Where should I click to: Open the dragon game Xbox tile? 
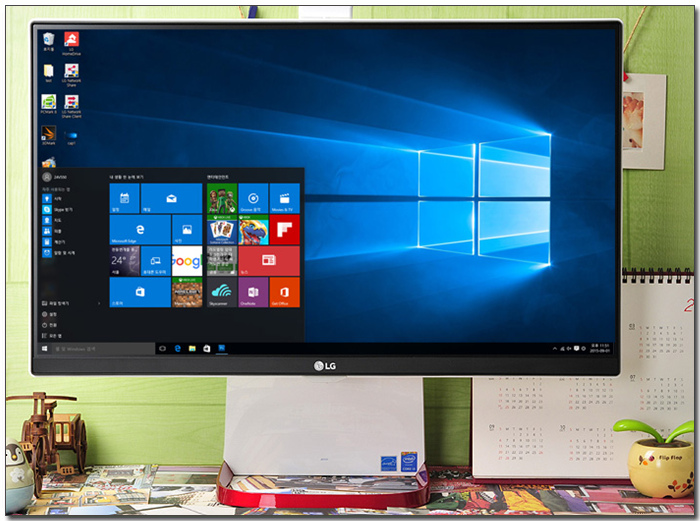click(x=253, y=229)
